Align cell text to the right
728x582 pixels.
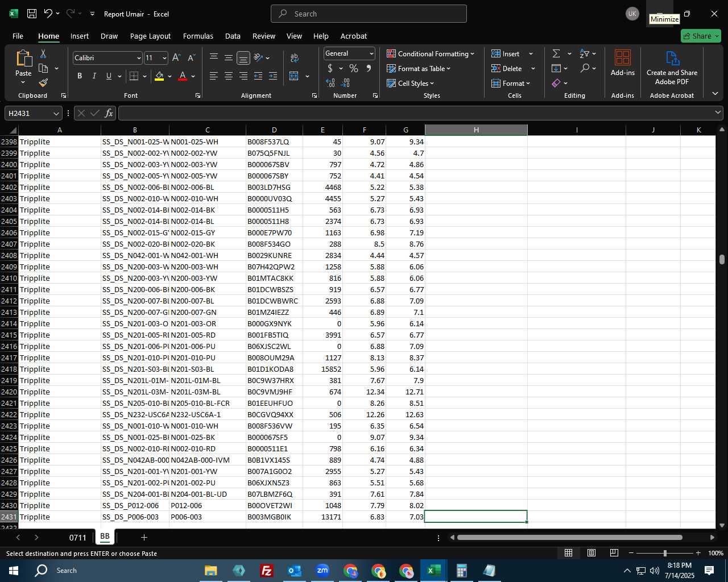tap(243, 76)
